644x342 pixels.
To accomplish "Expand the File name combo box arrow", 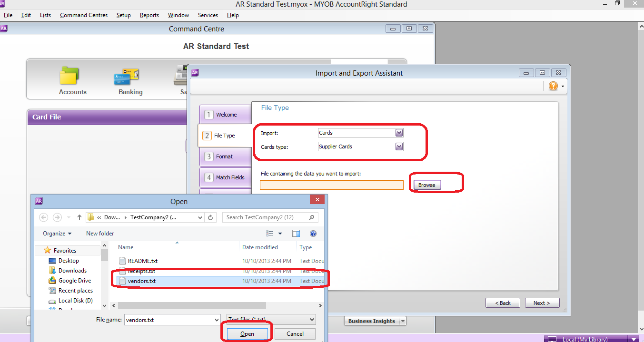I will [x=217, y=320].
